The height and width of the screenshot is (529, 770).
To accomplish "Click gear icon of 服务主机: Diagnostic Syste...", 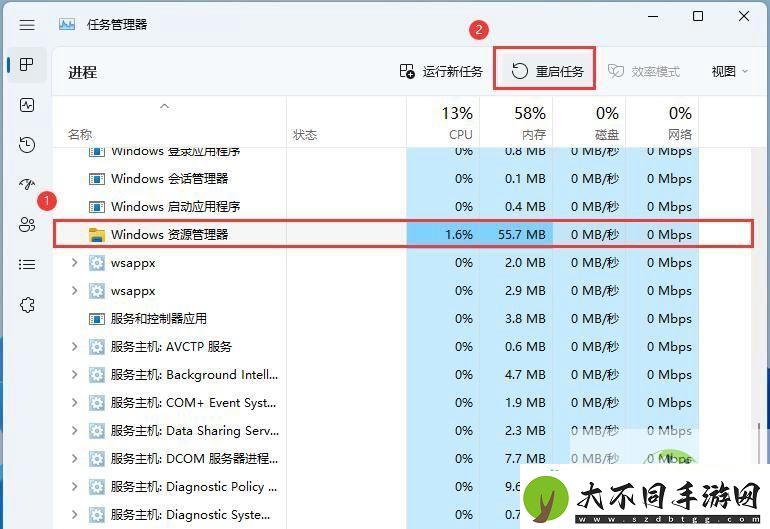I will point(97,515).
